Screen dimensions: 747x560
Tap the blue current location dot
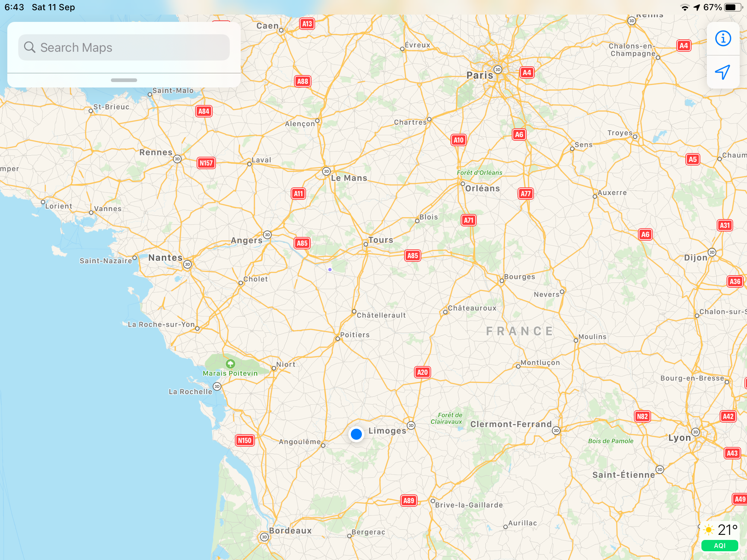coord(356,434)
